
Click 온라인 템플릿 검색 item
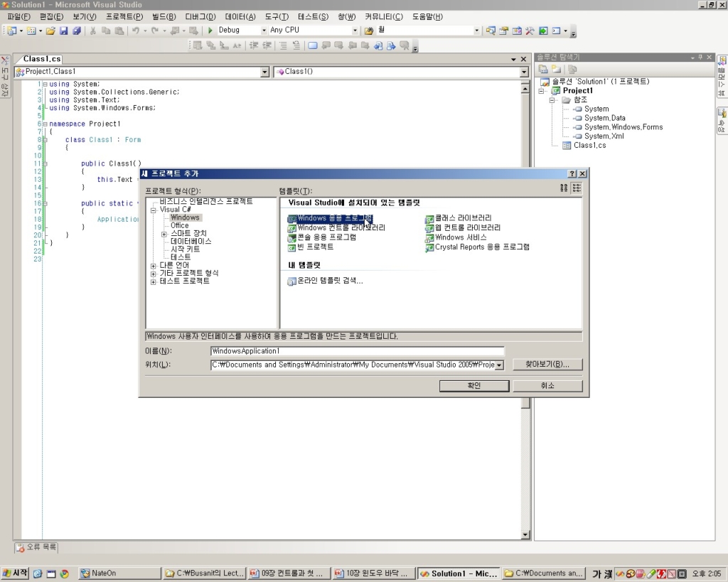[x=326, y=281]
